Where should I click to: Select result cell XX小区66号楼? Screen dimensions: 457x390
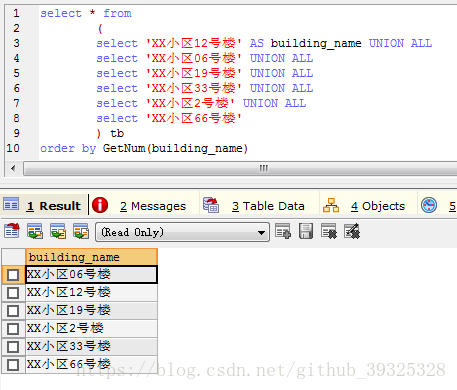91,364
